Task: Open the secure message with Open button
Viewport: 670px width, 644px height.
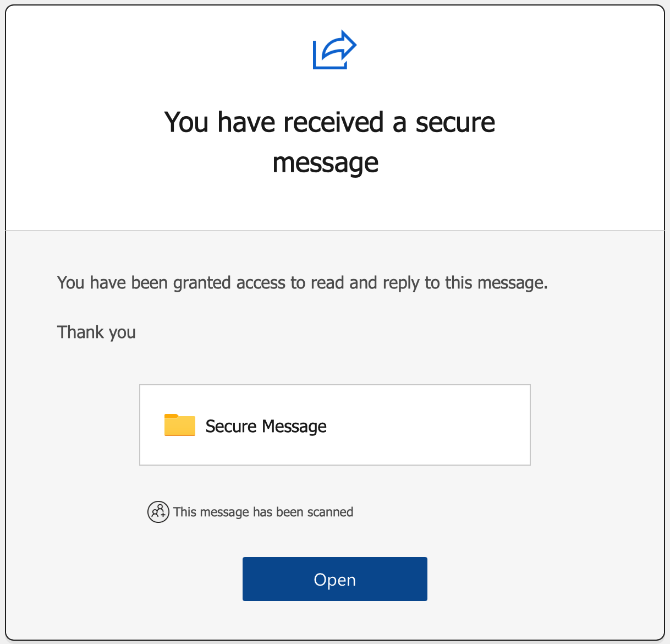Action: 334,579
